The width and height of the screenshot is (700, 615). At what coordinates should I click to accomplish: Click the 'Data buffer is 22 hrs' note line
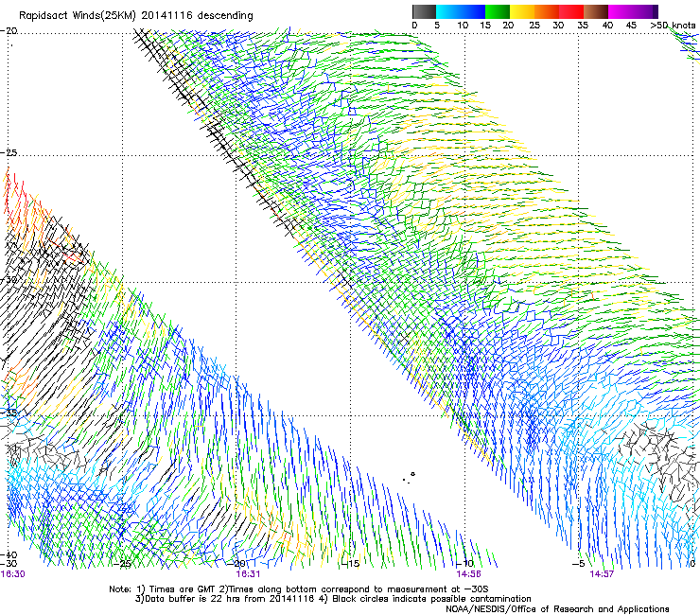[x=333, y=599]
